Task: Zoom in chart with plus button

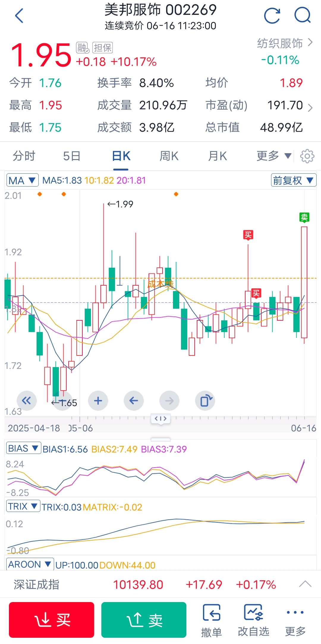Action: [x=98, y=401]
